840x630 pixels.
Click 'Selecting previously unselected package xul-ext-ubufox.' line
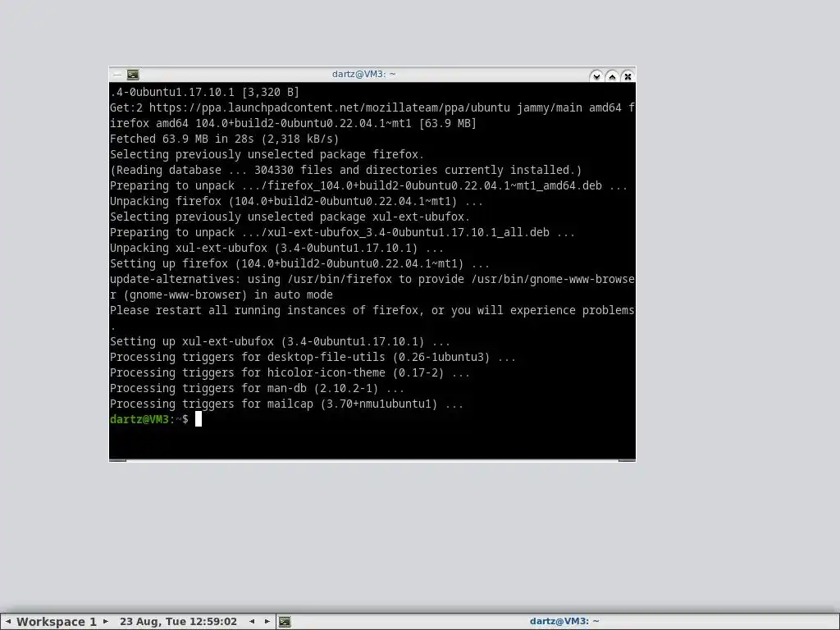click(x=290, y=217)
